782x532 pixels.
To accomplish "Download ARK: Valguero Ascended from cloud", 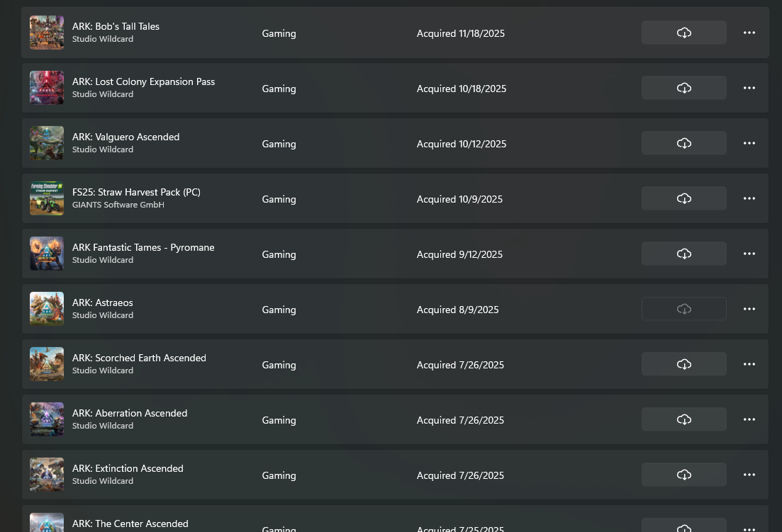I will click(683, 144).
